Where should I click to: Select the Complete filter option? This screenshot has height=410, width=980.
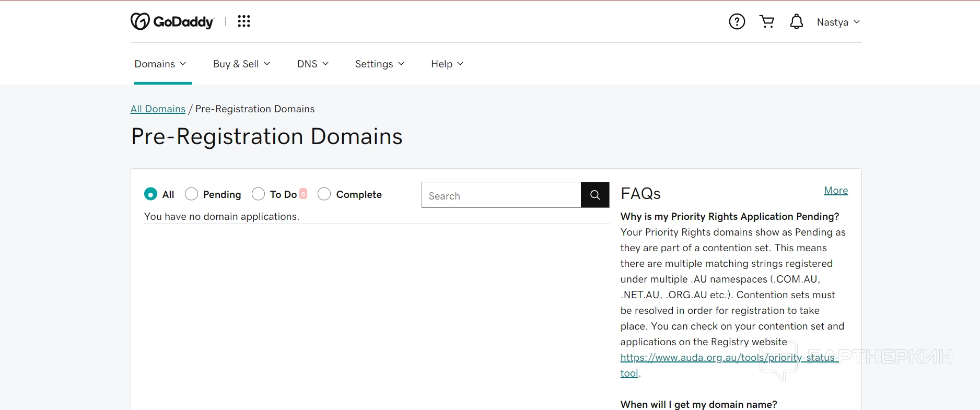(324, 194)
